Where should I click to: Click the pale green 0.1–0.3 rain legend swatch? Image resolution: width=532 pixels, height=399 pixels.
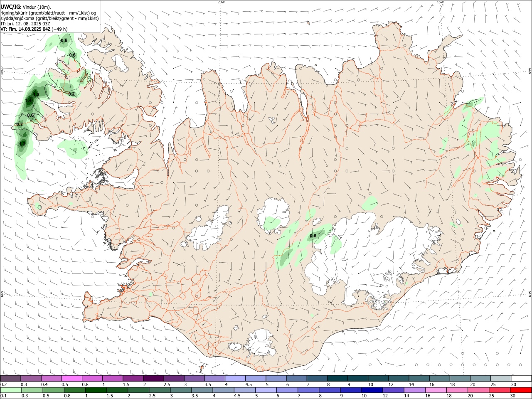click(11, 390)
